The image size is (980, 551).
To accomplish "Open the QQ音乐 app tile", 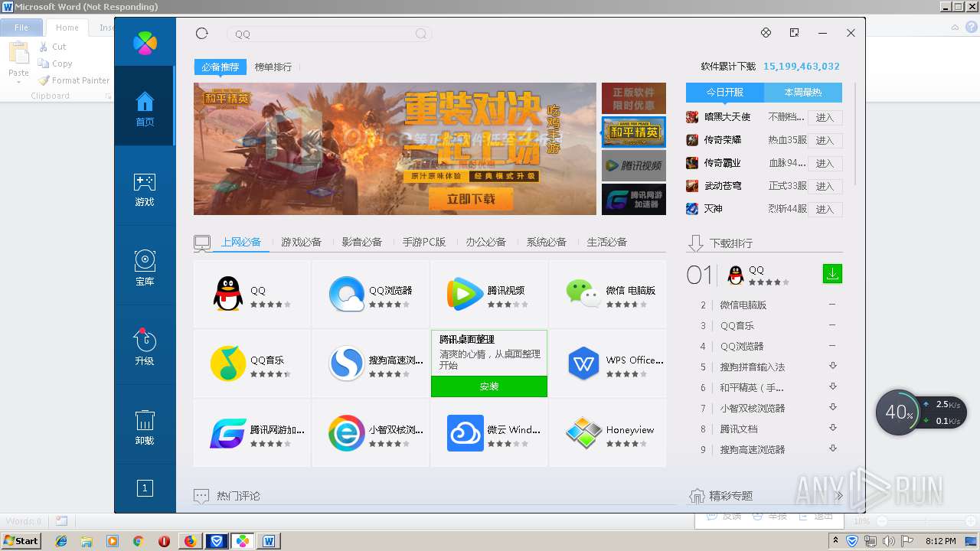I will 253,364.
